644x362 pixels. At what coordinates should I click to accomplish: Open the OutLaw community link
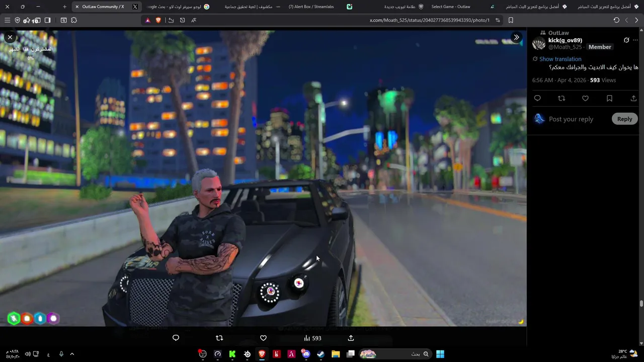[x=558, y=33]
